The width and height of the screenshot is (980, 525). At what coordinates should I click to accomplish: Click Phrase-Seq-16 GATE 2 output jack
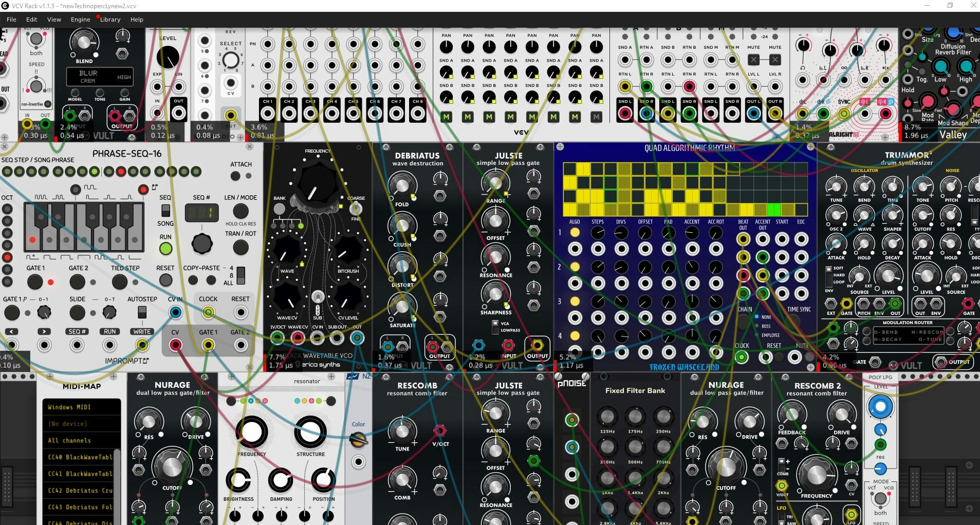click(x=240, y=345)
